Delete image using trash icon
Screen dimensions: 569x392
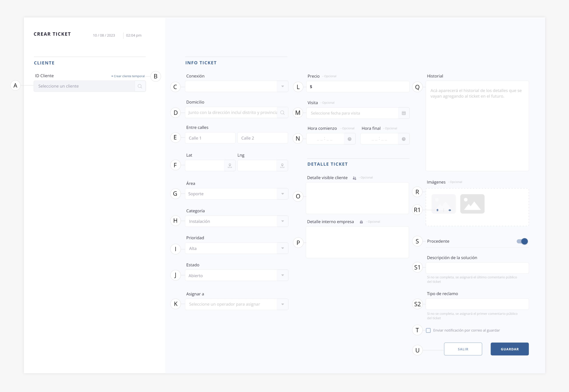(437, 210)
